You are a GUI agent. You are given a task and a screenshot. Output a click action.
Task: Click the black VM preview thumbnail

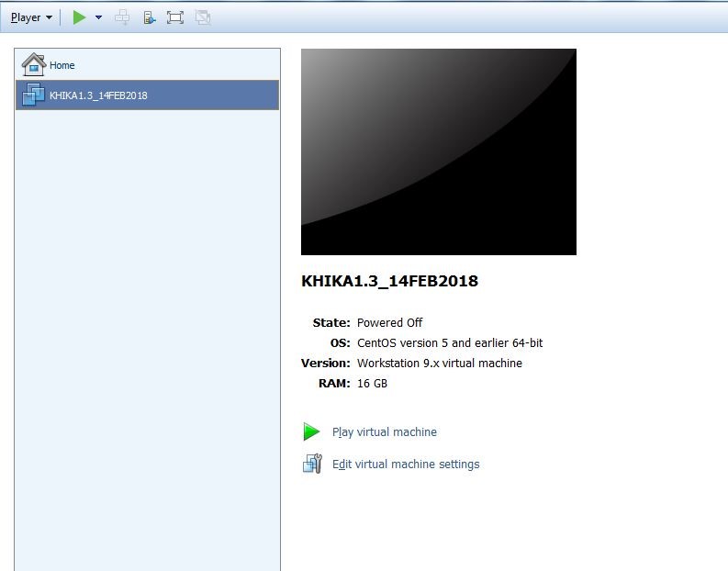439,151
